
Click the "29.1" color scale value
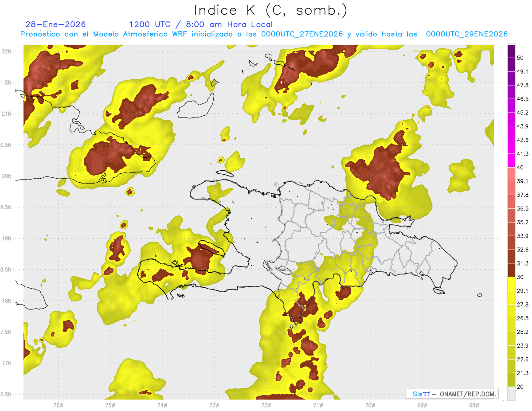click(523, 291)
